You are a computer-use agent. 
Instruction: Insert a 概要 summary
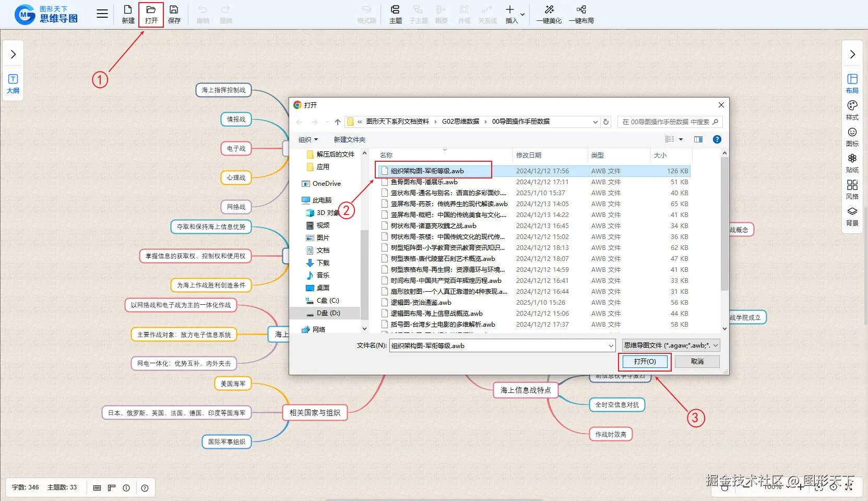[x=441, y=14]
